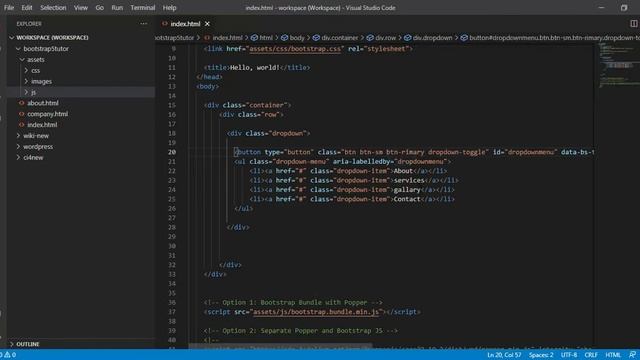Click feedback icon in status bar
This screenshot has height=360, width=640.
[x=632, y=355]
